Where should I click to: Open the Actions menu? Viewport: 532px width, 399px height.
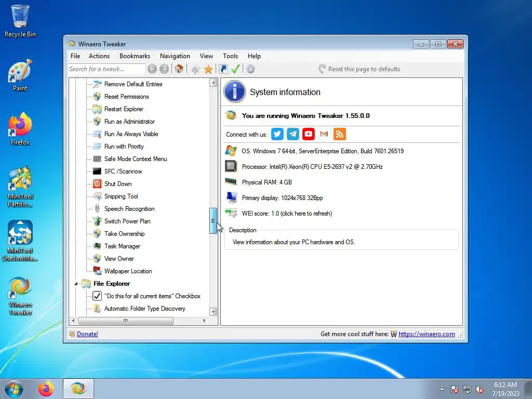click(99, 56)
